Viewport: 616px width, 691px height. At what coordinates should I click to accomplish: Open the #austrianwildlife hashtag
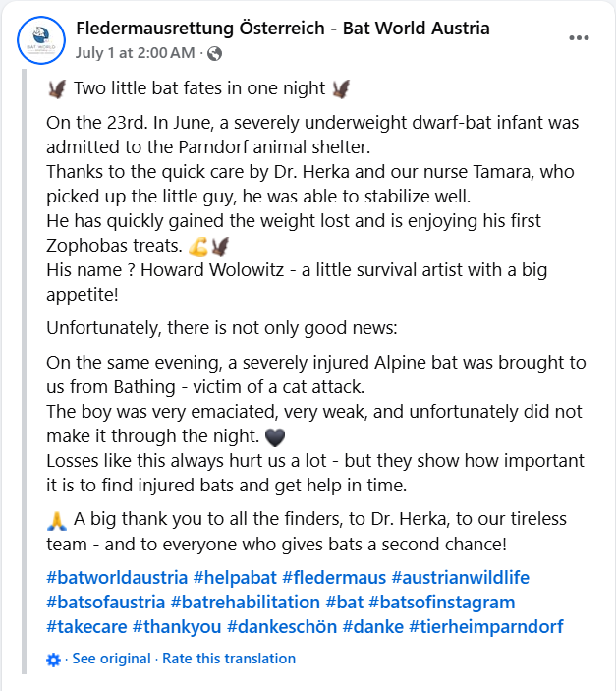click(x=461, y=577)
